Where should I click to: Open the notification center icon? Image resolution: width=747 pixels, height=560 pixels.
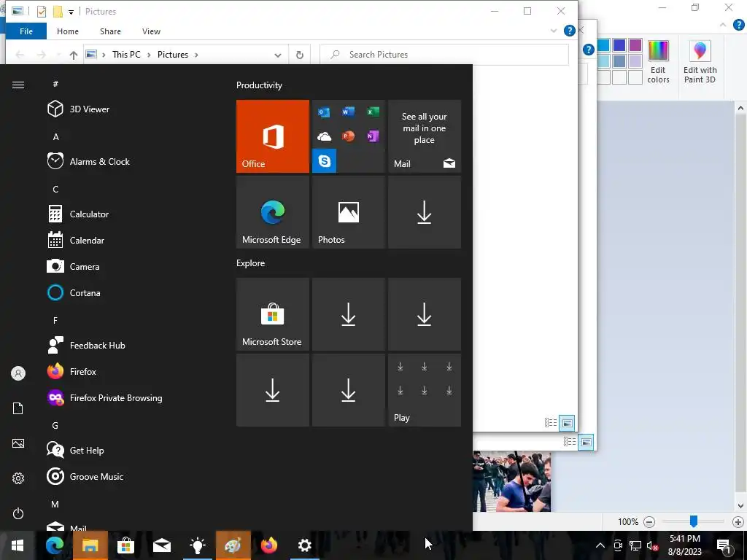(724, 545)
